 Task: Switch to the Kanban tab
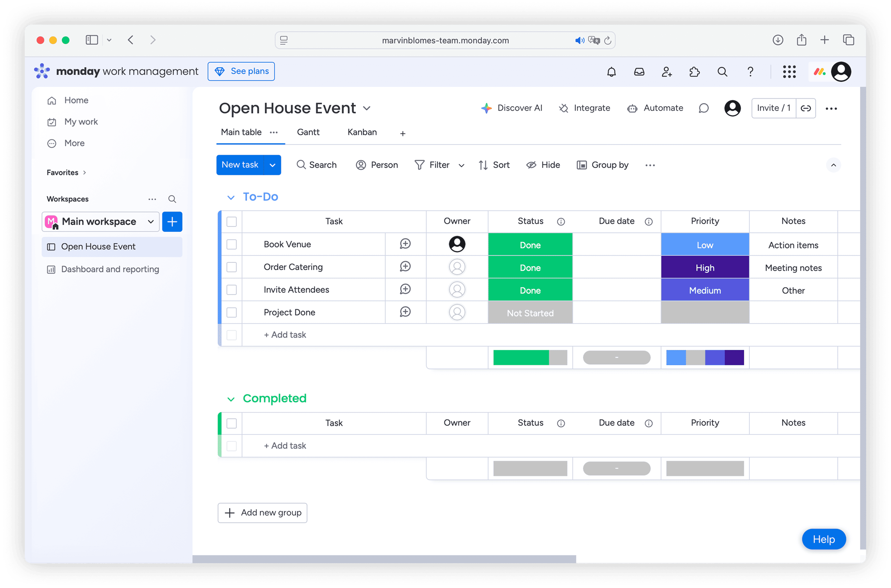(361, 132)
